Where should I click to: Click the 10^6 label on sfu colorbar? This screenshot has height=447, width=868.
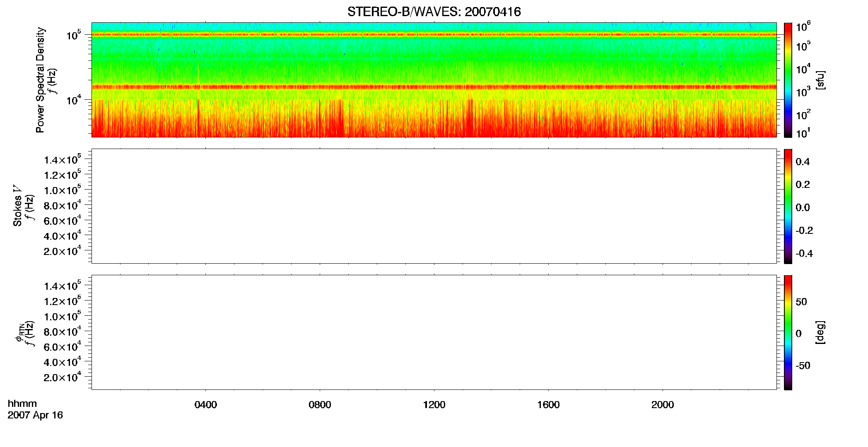point(803,27)
